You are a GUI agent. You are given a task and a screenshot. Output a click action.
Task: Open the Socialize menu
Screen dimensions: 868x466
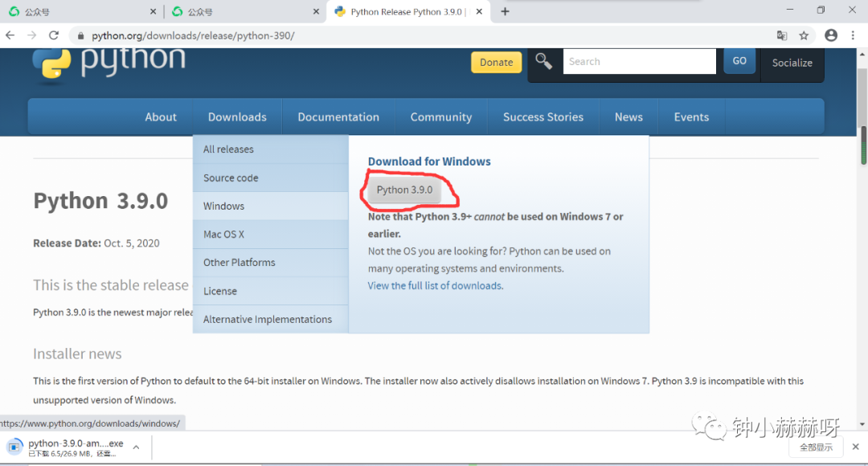click(792, 63)
